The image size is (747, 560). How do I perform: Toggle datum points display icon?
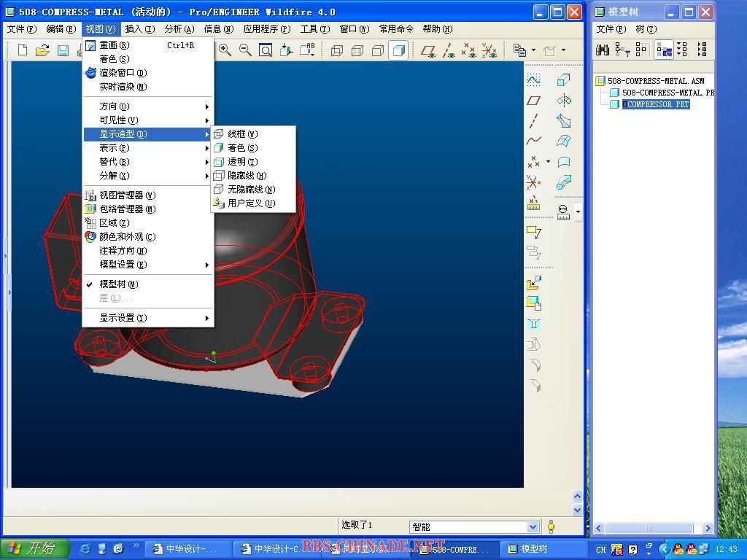coord(469,50)
